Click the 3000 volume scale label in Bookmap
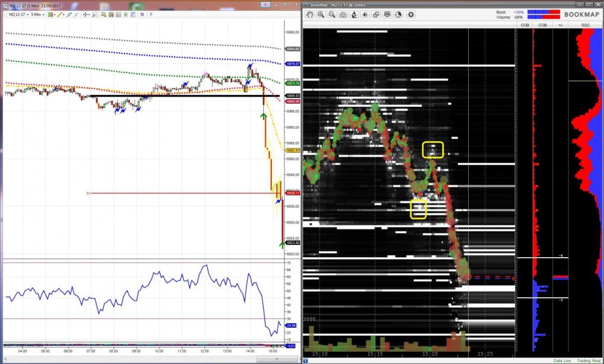This screenshot has height=364, width=604. [309, 319]
